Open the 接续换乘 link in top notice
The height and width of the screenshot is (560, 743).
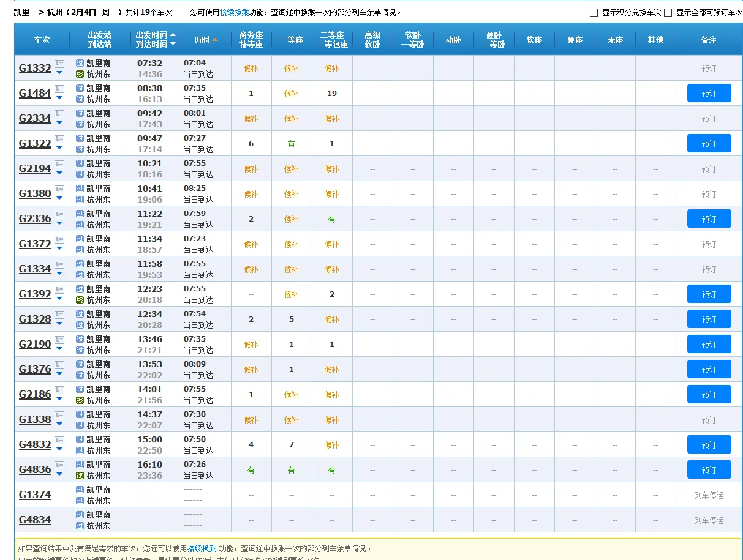click(x=234, y=12)
